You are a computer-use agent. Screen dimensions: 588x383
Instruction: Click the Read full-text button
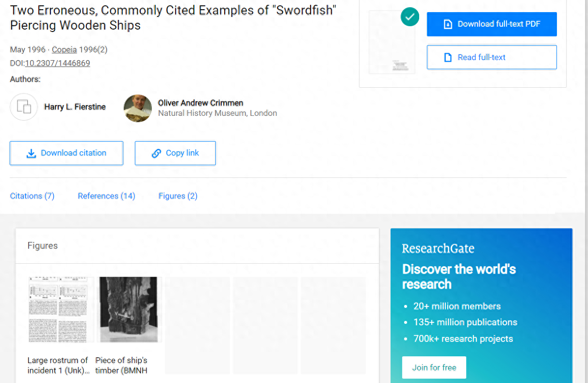492,57
